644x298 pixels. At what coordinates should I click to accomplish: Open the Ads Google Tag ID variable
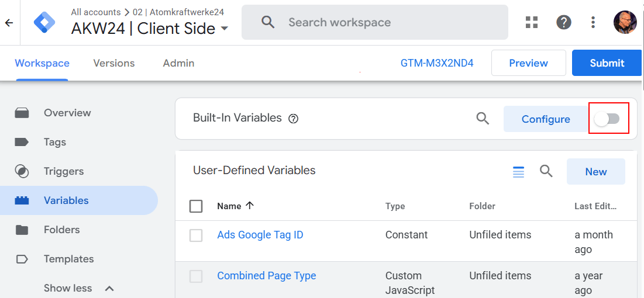coord(260,235)
